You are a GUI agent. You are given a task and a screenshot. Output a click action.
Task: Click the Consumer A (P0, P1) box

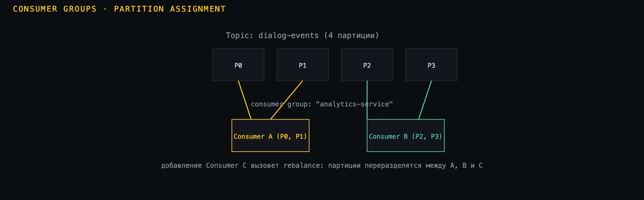[x=270, y=135]
